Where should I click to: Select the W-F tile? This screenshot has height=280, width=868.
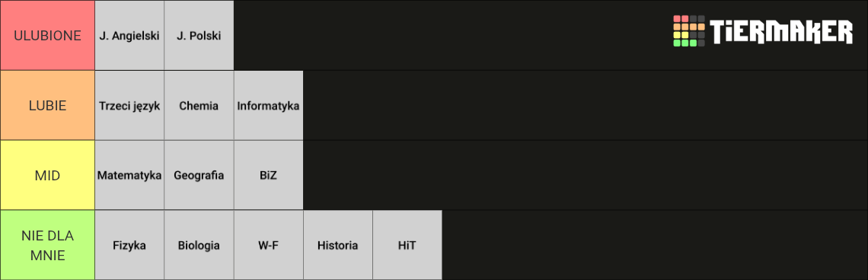[269, 245]
